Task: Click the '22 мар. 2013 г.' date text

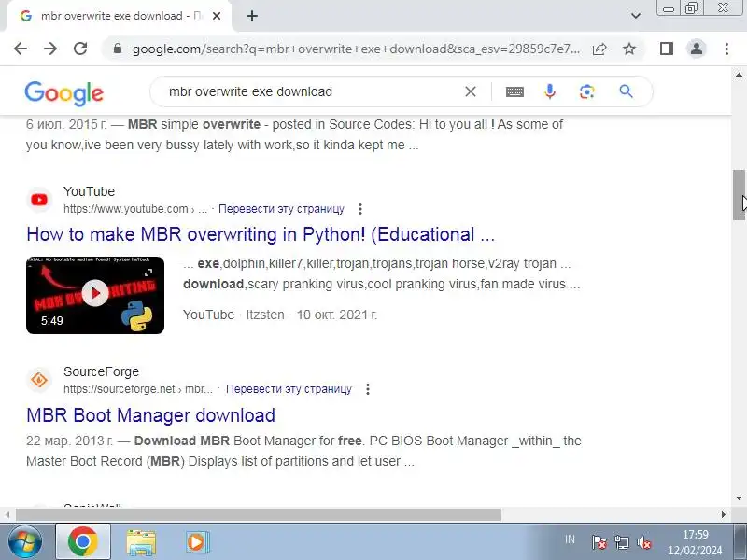Action: pyautogui.click(x=69, y=441)
